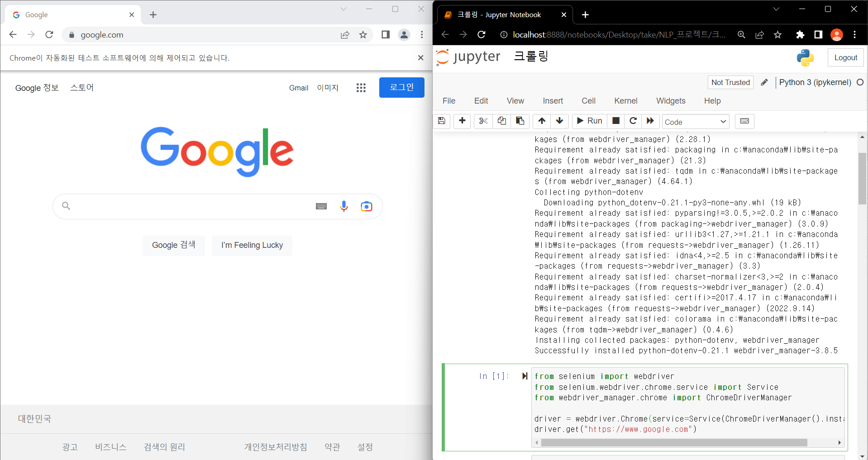Search by image using the camera icon
This screenshot has width=868, height=460.
(367, 206)
